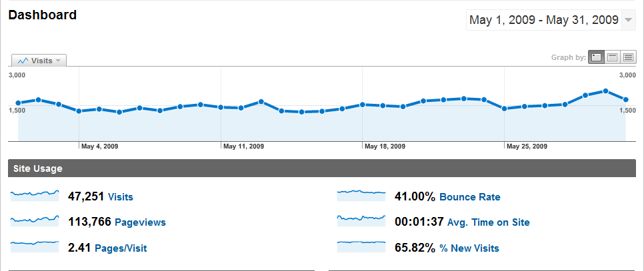
Task: Open the Visits metric dropdown tab
Action: click(x=39, y=61)
